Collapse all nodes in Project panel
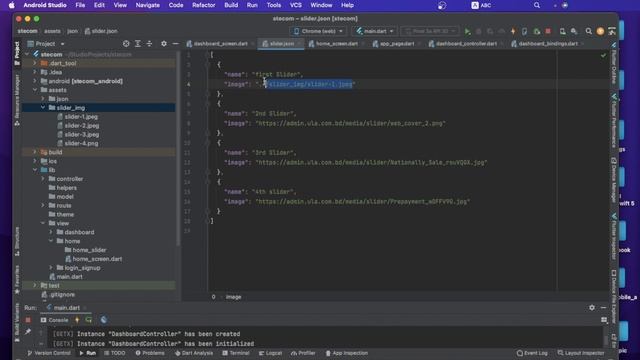 [x=149, y=44]
